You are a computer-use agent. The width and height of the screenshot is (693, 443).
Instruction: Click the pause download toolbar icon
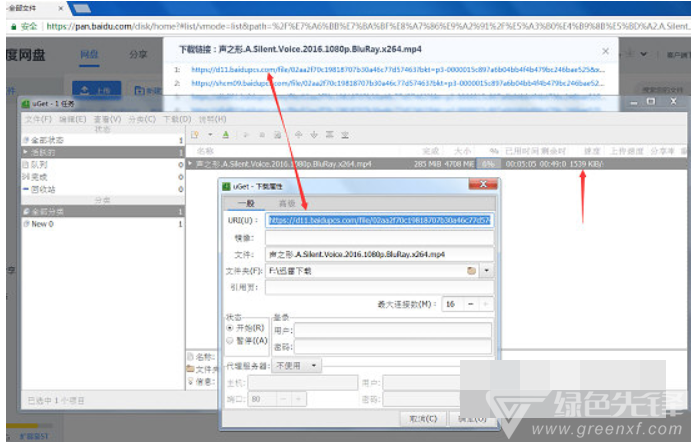[262, 135]
